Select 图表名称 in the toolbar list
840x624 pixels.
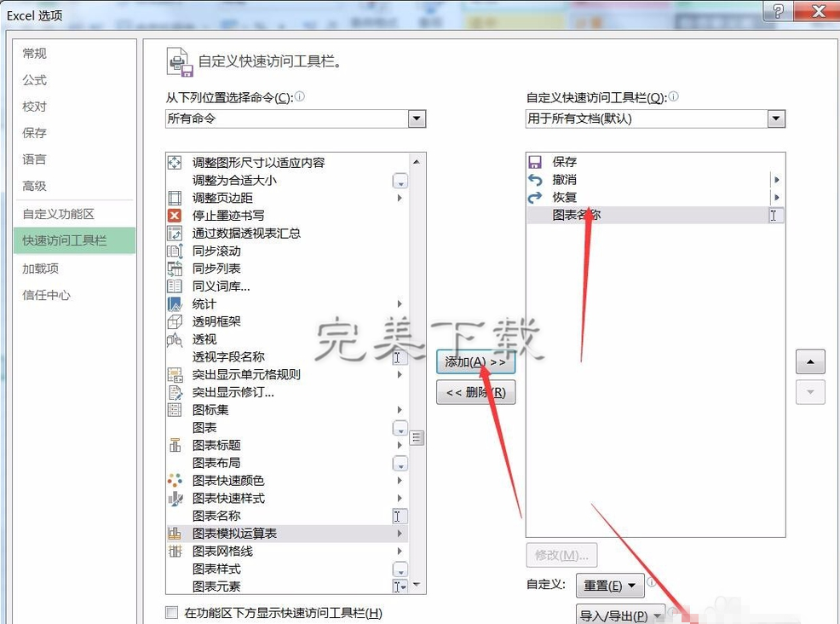pyautogui.click(x=656, y=215)
